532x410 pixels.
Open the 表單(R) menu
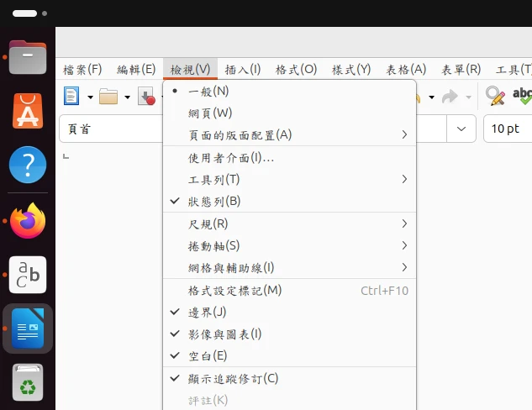[x=461, y=70]
